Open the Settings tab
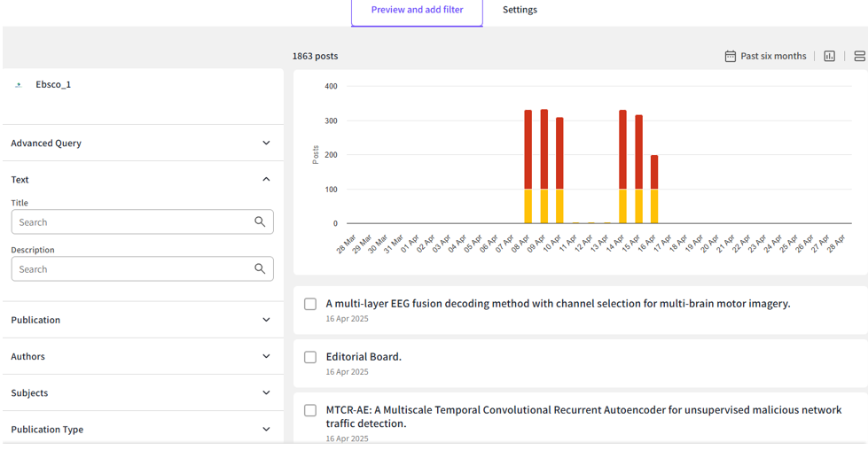868x450 pixels. (520, 10)
